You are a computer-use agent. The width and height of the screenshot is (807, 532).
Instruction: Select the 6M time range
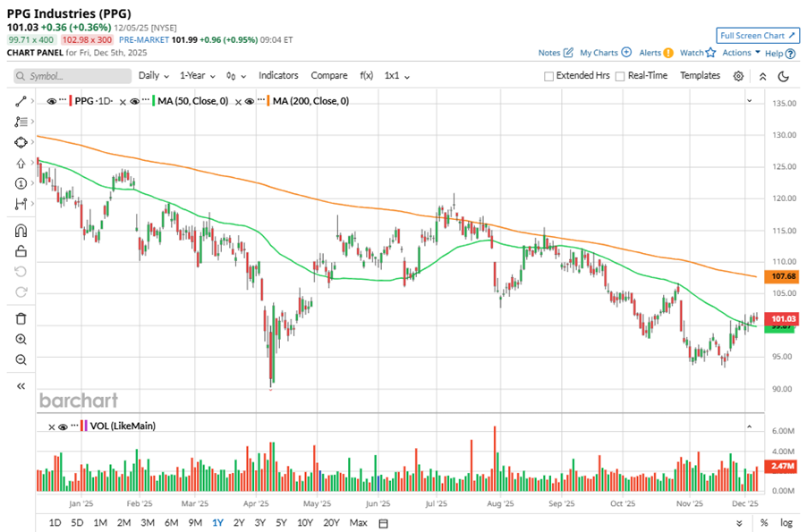pos(172,523)
